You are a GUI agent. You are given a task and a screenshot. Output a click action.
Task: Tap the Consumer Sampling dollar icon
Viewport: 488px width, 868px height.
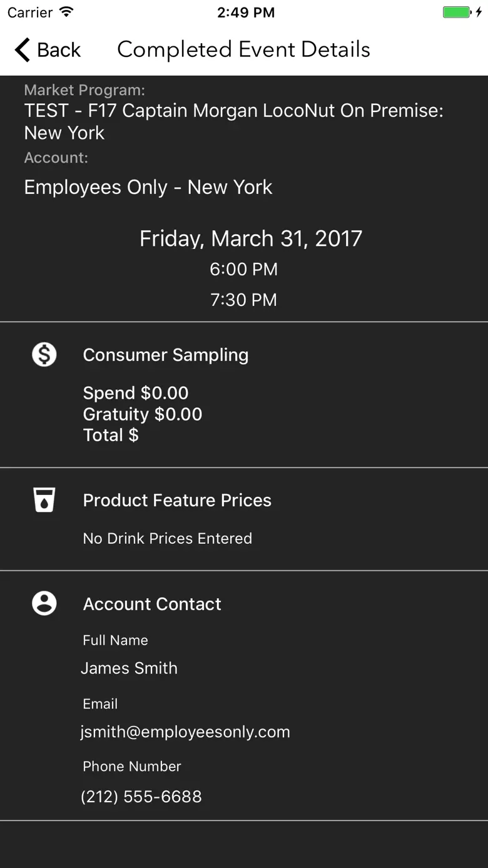(x=44, y=355)
